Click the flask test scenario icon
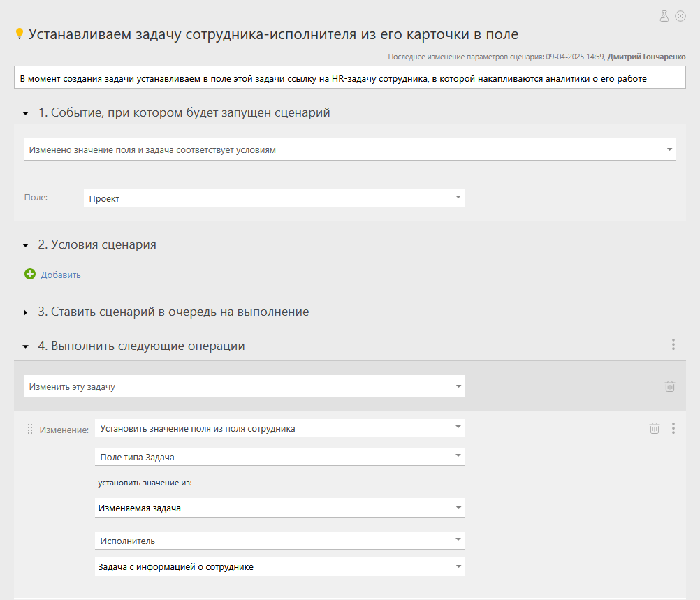700x600 pixels. pos(664,17)
